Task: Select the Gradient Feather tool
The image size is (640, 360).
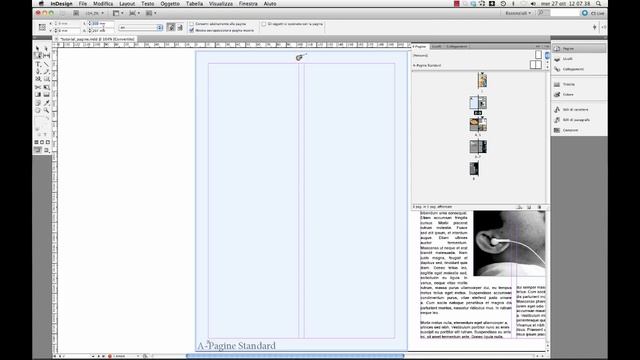Action: click(x=46, y=95)
